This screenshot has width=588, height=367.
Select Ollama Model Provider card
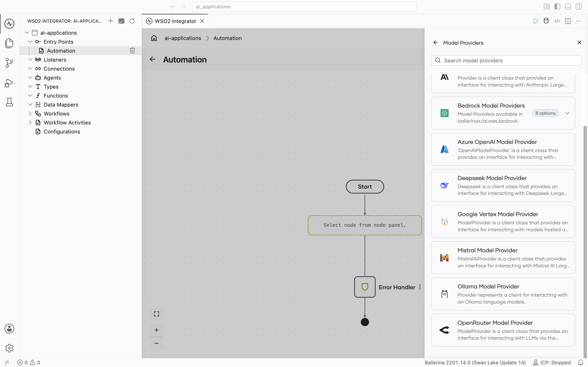[x=503, y=294]
